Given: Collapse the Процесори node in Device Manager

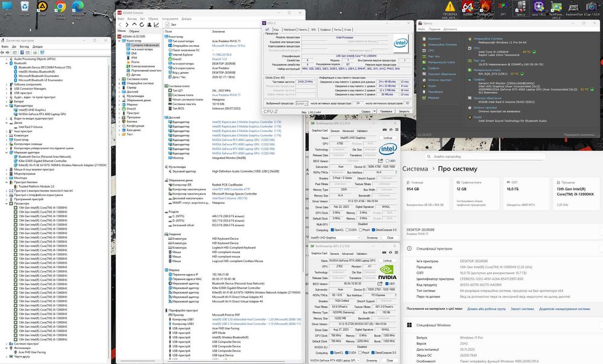Looking at the screenshot, I should pyautogui.click(x=7, y=203).
